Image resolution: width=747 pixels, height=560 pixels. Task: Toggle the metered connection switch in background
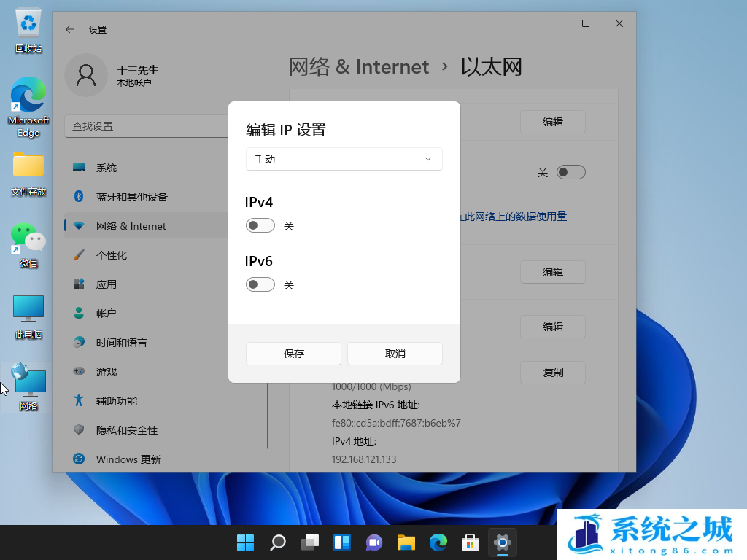[x=570, y=172]
